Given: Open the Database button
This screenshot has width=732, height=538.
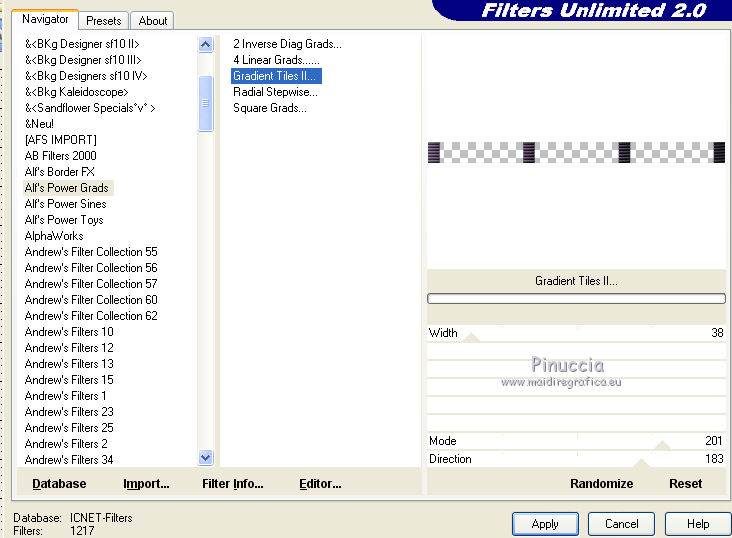Looking at the screenshot, I should pyautogui.click(x=59, y=484).
